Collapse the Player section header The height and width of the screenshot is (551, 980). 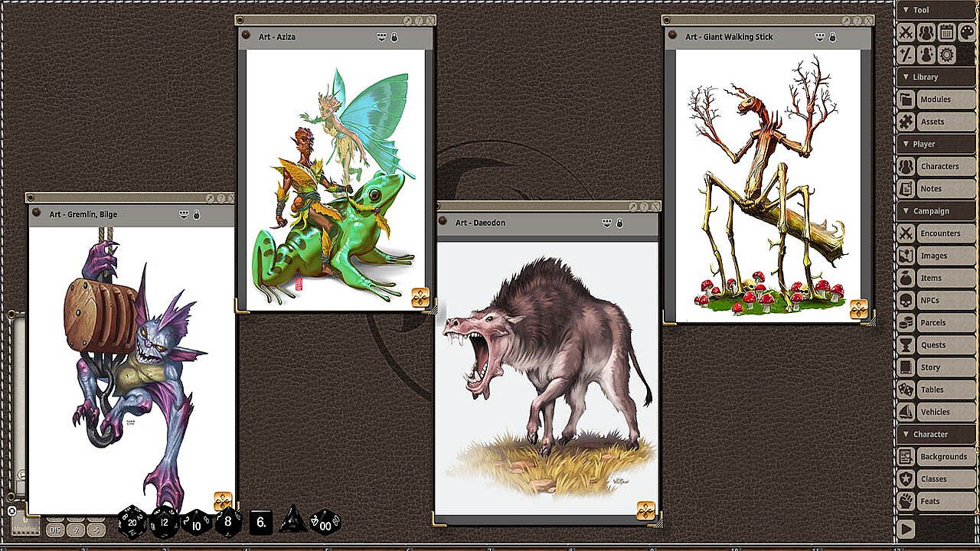pyautogui.click(x=936, y=143)
